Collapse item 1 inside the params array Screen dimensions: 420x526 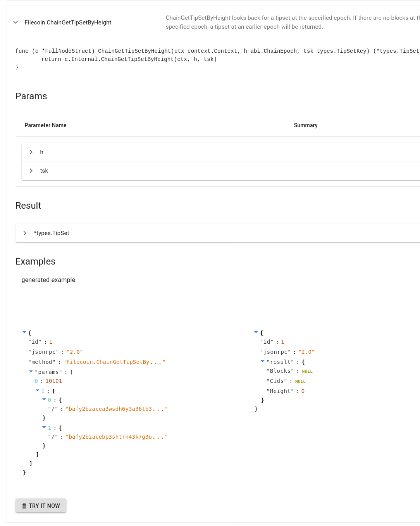point(37,391)
